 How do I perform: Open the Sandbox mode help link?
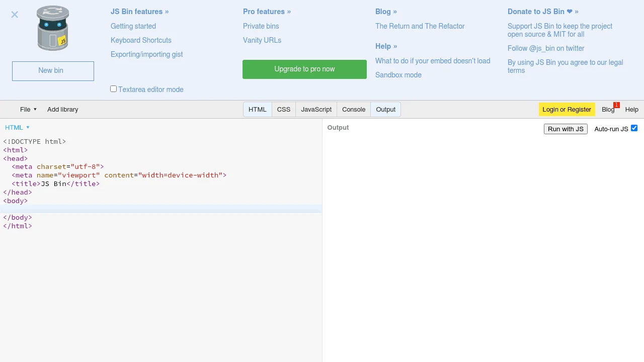398,75
